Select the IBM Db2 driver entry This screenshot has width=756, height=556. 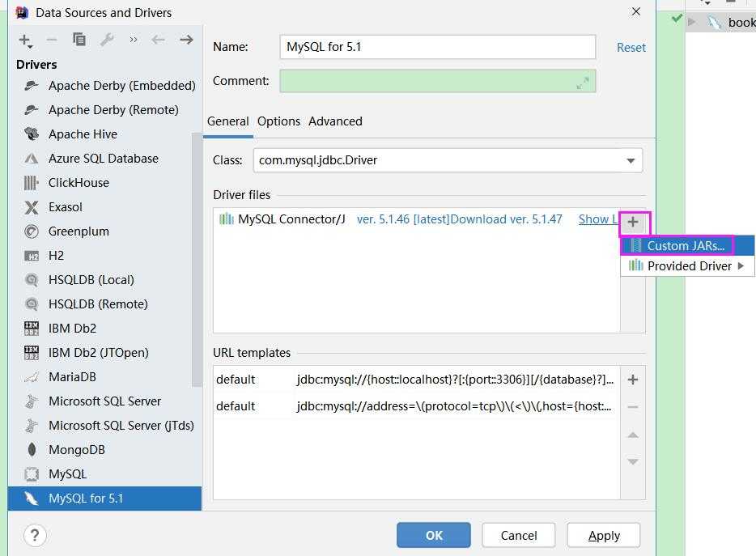coord(104,329)
